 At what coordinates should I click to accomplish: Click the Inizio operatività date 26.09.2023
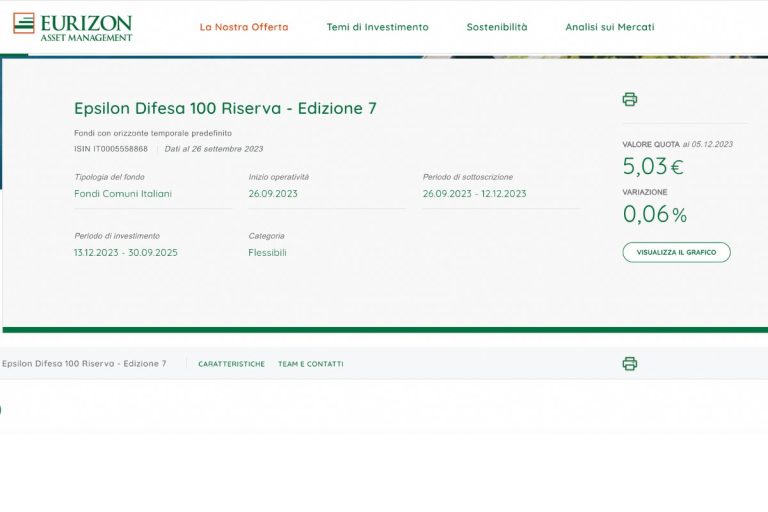pyautogui.click(x=273, y=194)
